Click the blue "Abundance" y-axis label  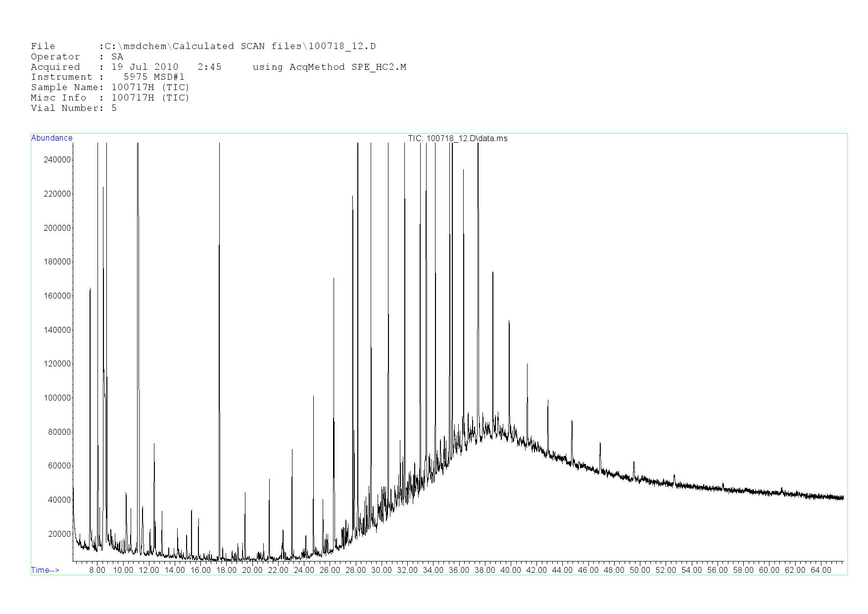point(51,138)
